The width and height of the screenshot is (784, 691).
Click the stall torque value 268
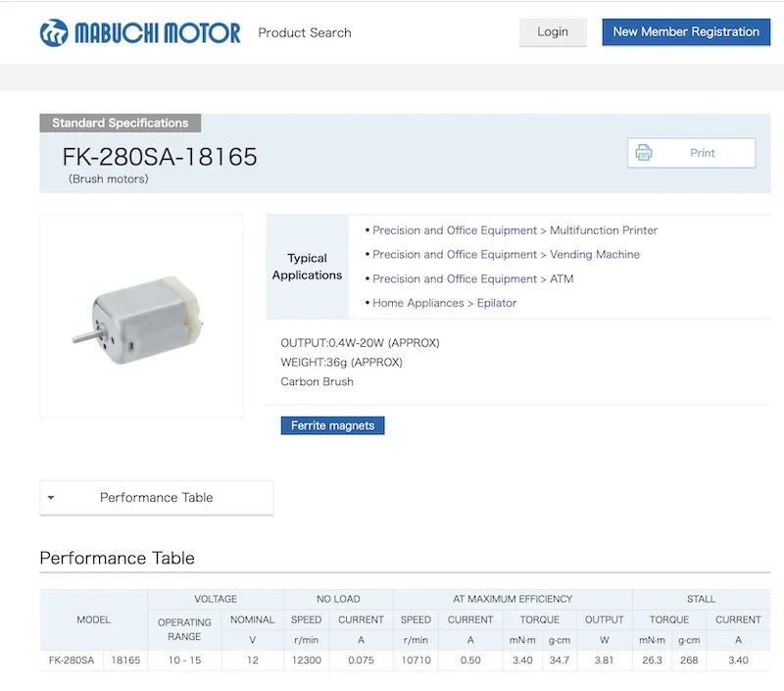point(689,660)
